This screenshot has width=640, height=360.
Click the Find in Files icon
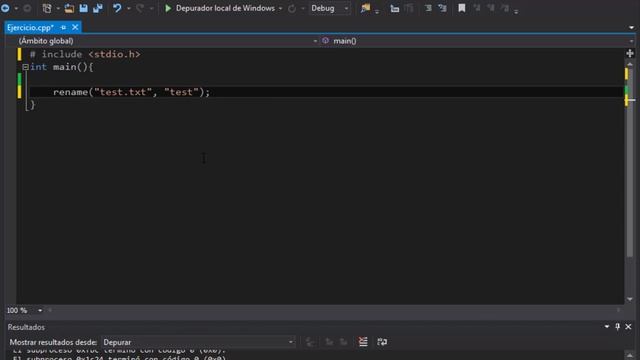[x=365, y=8]
